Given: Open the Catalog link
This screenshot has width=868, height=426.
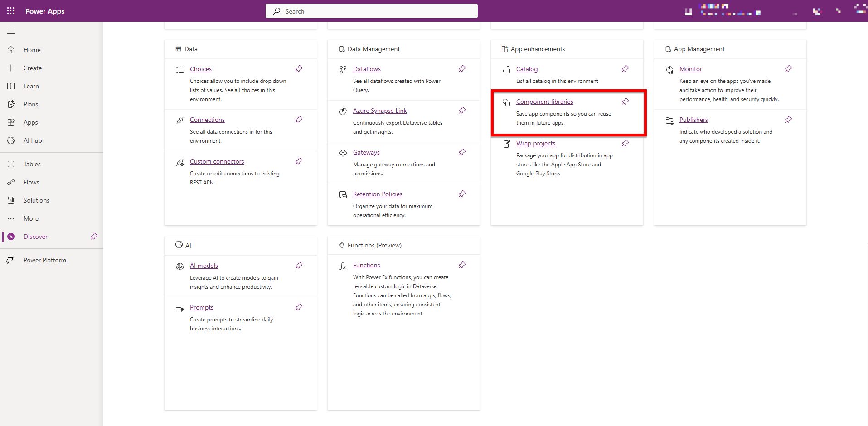Looking at the screenshot, I should 527,69.
